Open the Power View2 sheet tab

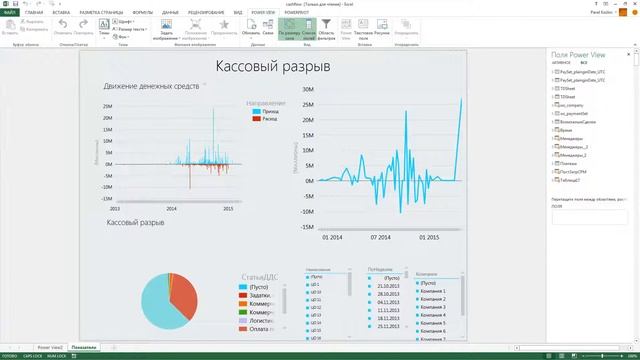(x=50, y=348)
